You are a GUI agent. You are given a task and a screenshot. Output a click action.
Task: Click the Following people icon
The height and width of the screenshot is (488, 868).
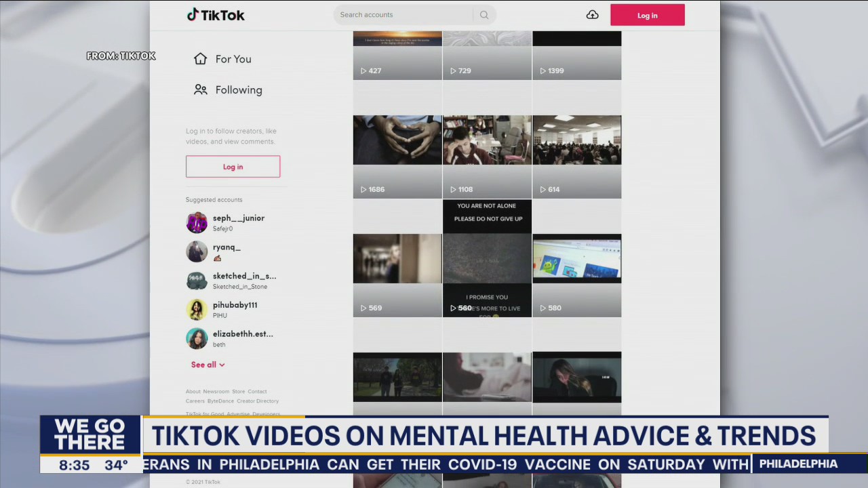click(x=200, y=89)
